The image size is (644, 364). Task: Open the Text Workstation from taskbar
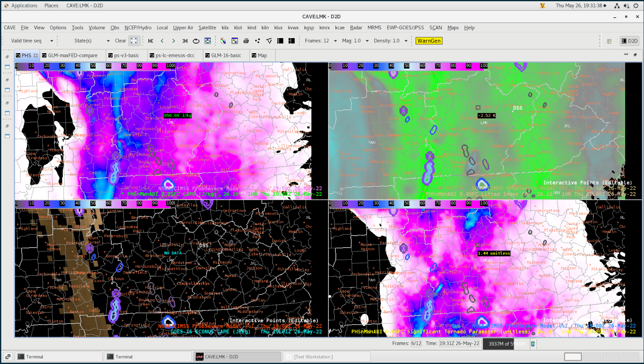tap(313, 357)
